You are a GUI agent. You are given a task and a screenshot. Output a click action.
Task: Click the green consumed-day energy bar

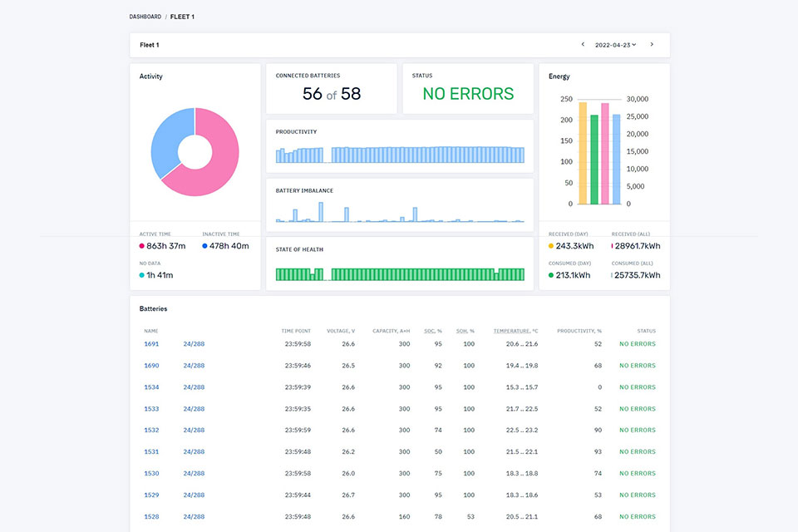(594, 160)
